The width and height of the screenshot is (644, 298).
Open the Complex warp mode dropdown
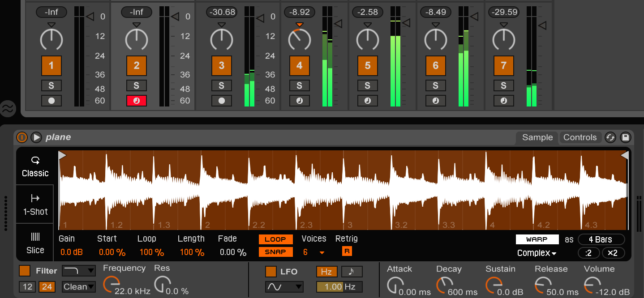[536, 253]
